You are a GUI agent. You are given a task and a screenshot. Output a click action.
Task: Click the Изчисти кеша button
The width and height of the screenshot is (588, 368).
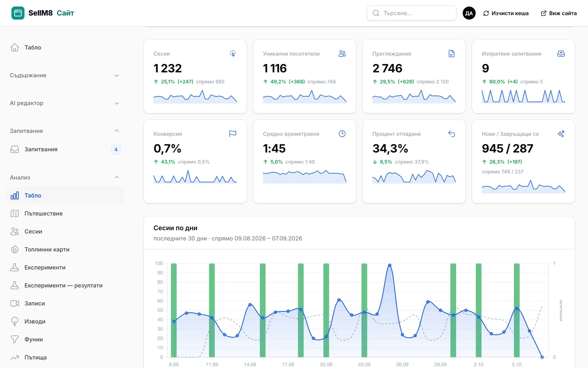[x=506, y=13]
